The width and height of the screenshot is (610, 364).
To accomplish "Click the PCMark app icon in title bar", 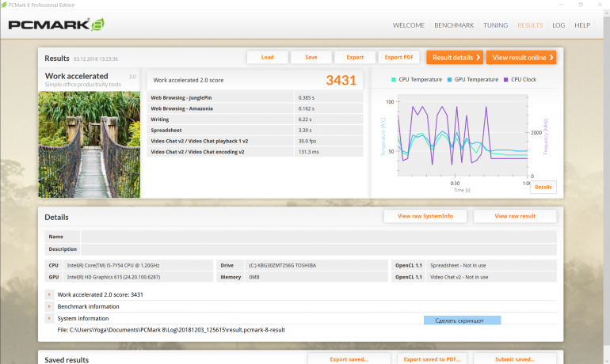I will coord(6,4).
